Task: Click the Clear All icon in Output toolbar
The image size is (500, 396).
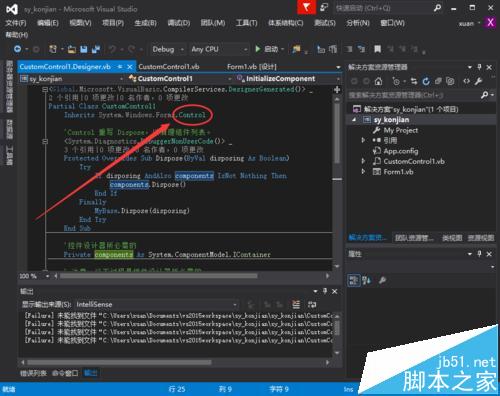Action: [296, 304]
